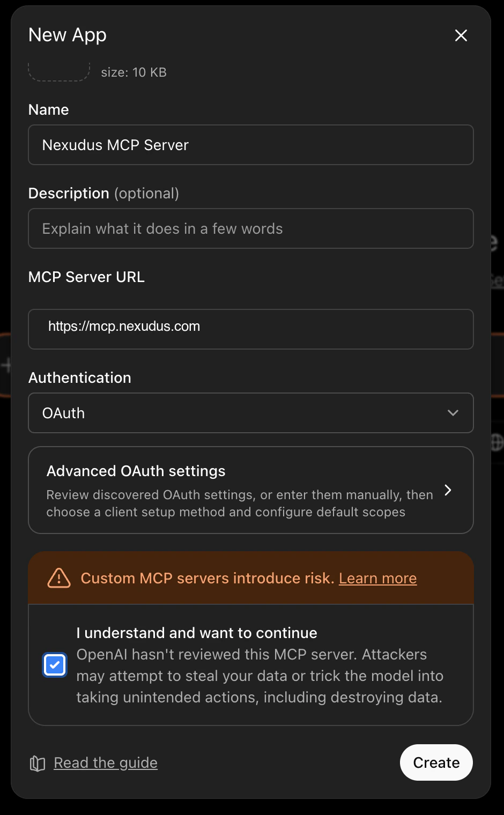Uncheck I understand and want to continue
This screenshot has height=815, width=504.
click(x=55, y=665)
